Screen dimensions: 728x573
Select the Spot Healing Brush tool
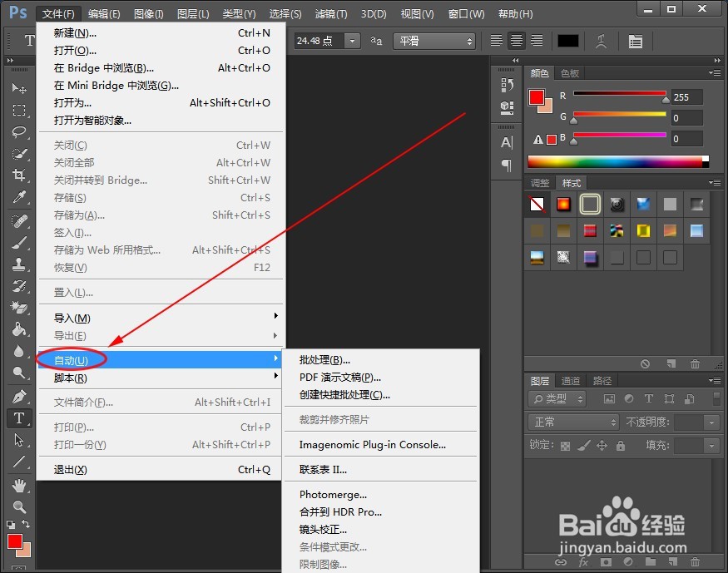[x=18, y=221]
